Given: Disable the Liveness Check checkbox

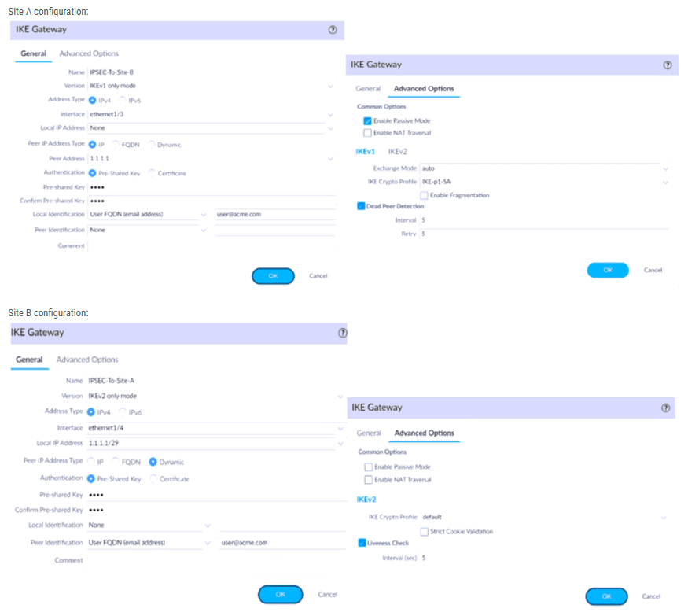Looking at the screenshot, I should (362, 543).
